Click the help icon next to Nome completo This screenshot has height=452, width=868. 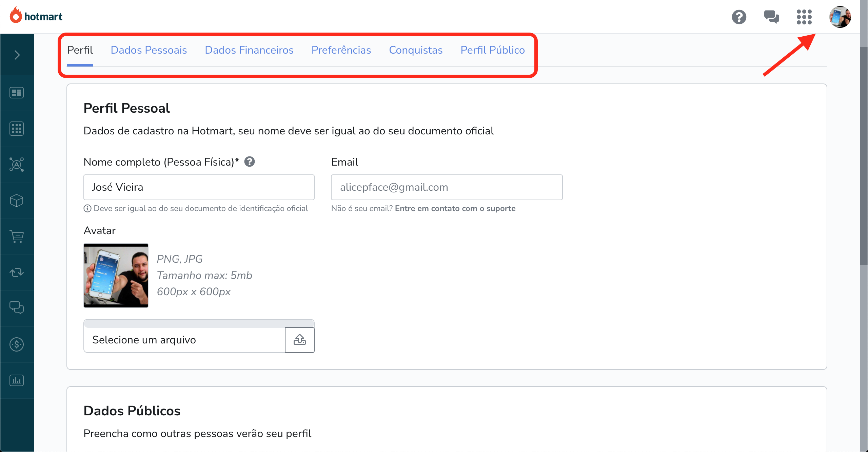[x=250, y=162]
